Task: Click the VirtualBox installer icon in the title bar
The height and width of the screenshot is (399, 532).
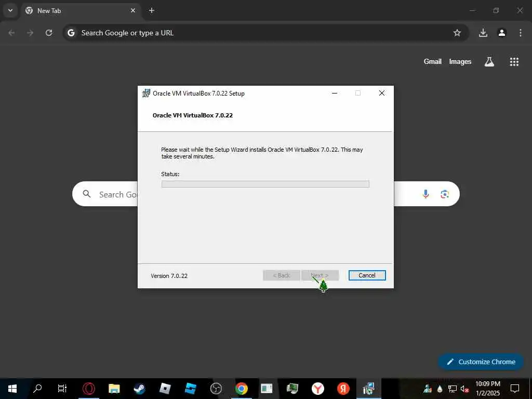Action: click(x=146, y=93)
